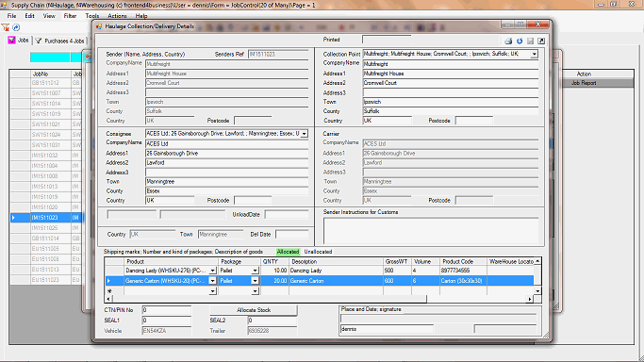Click scroll down arrow of goods grid

click(x=537, y=291)
